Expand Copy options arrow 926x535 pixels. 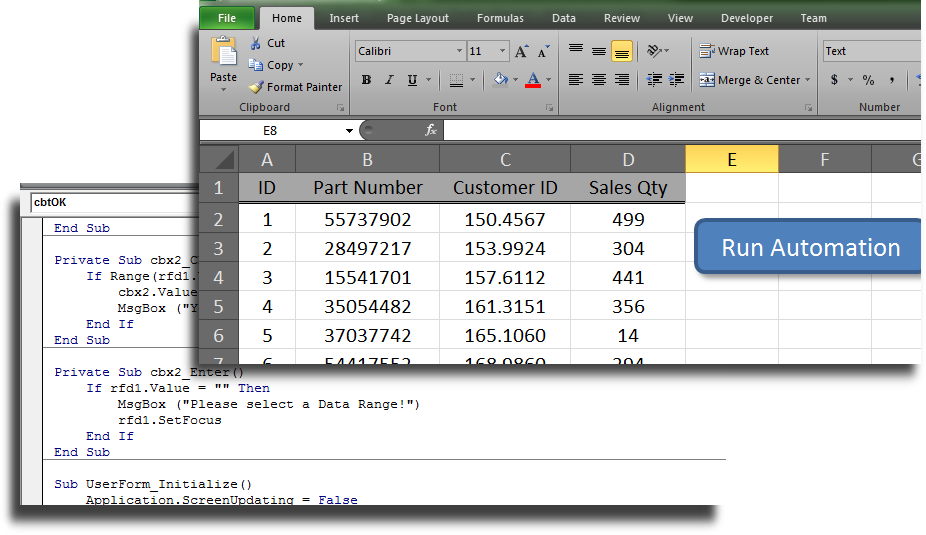tap(300, 65)
